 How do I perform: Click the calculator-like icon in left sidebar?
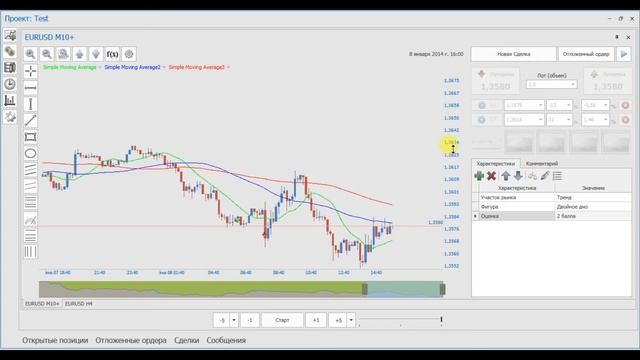tap(10, 68)
